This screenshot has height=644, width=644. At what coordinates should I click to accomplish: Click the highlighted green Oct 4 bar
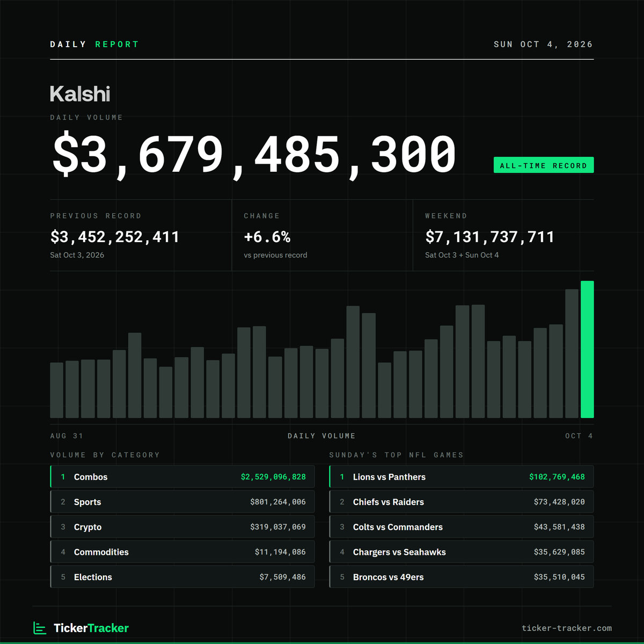[x=587, y=349]
